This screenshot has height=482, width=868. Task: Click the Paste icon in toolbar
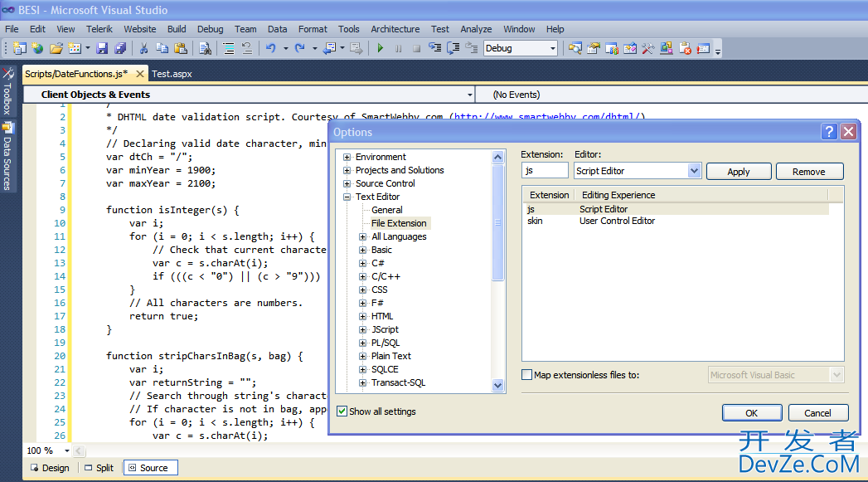pos(181,49)
